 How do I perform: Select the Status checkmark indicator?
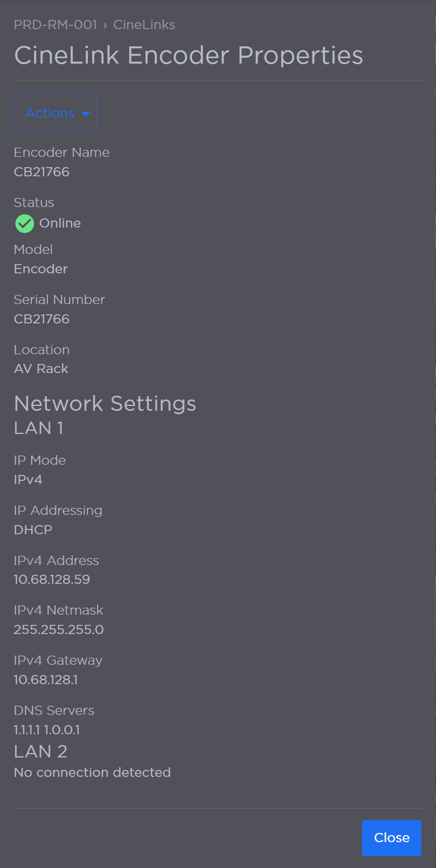click(x=24, y=223)
